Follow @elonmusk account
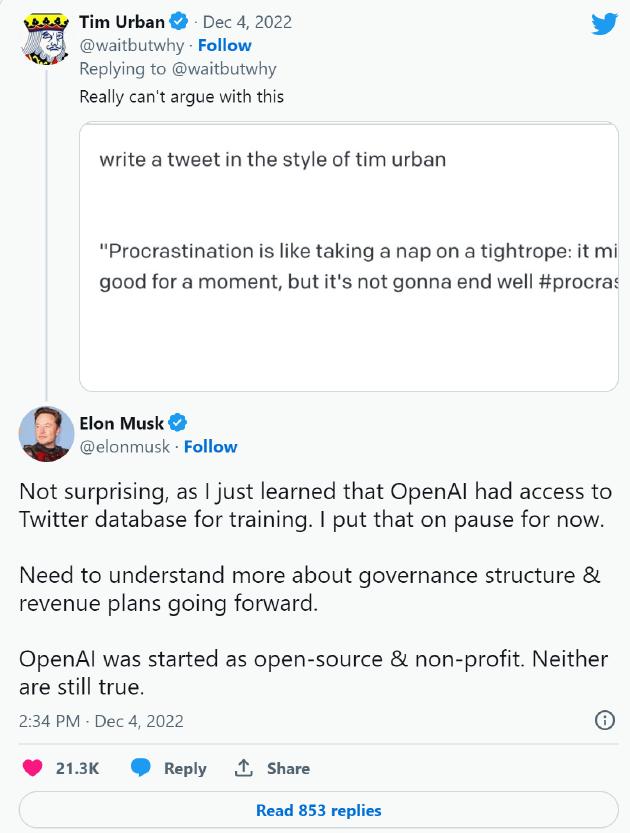 coord(210,446)
